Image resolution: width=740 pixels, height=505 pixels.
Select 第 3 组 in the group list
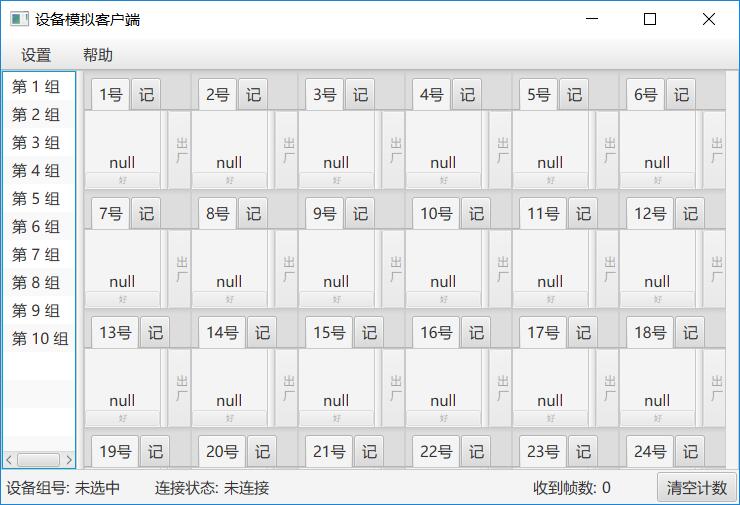[x=39, y=143]
